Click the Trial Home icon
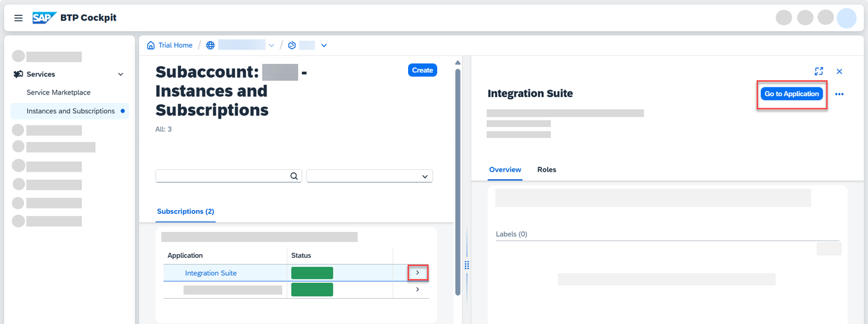This screenshot has width=868, height=324. 151,45
